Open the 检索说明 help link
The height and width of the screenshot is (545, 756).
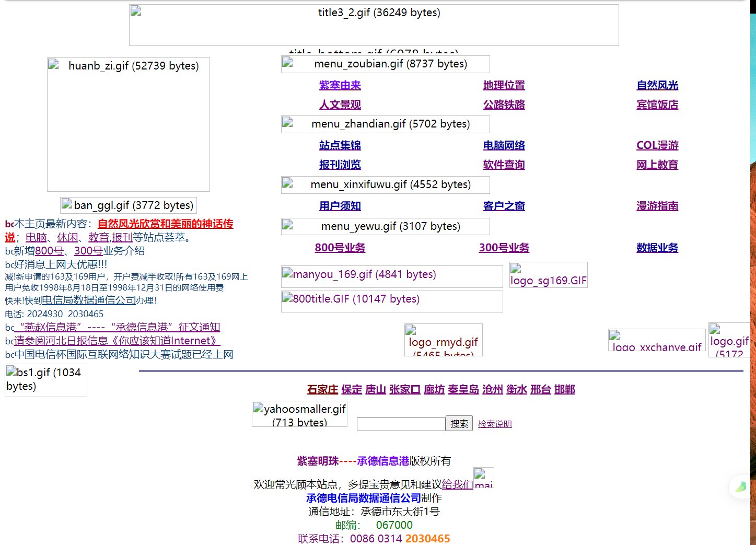(495, 424)
